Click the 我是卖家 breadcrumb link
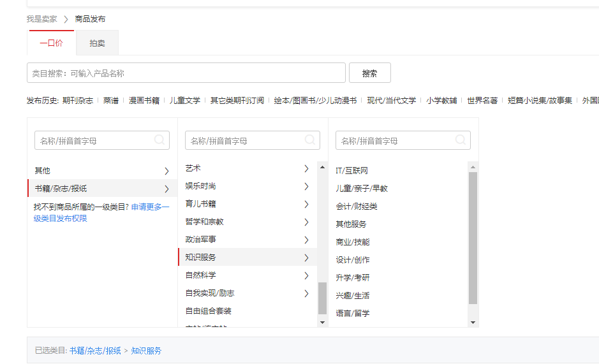Image resolution: width=599 pixels, height=364 pixels. coord(41,19)
